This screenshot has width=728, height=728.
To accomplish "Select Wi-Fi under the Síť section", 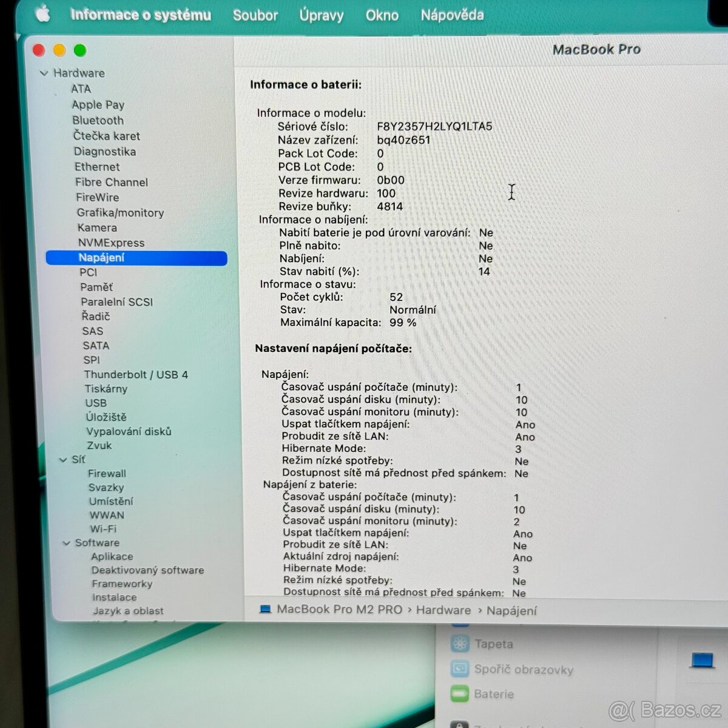I will click(103, 528).
